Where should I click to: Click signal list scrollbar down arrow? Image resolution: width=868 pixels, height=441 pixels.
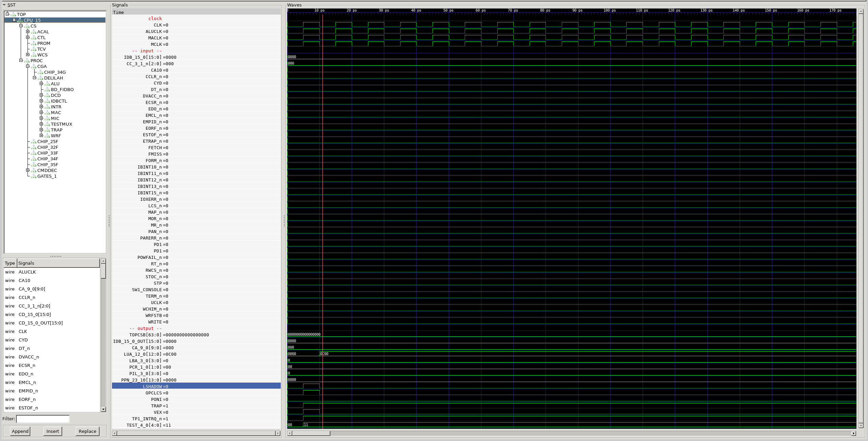[x=104, y=409]
